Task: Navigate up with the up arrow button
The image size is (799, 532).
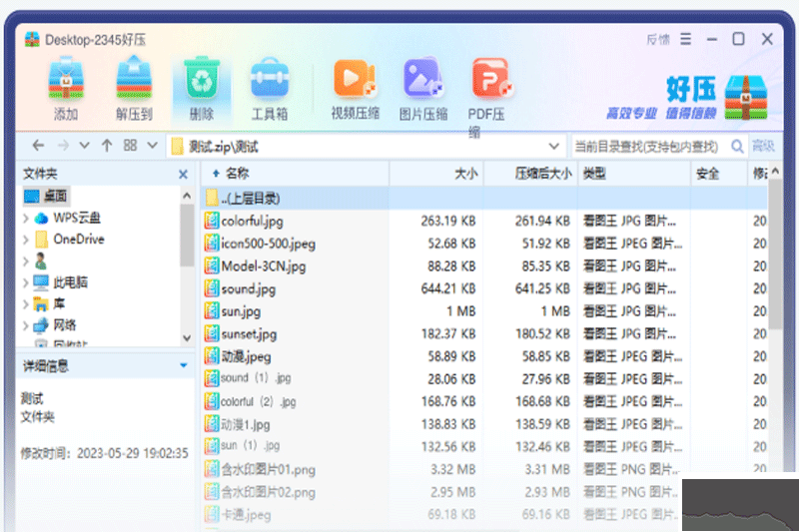Action: [x=107, y=146]
